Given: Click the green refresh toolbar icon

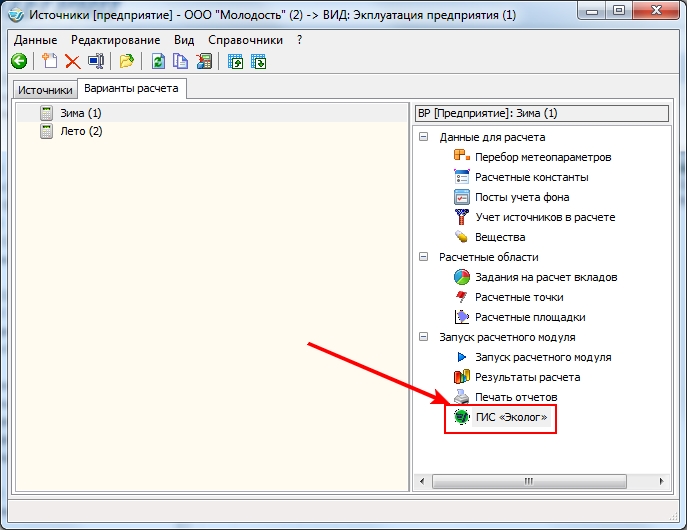Looking at the screenshot, I should [x=158, y=62].
